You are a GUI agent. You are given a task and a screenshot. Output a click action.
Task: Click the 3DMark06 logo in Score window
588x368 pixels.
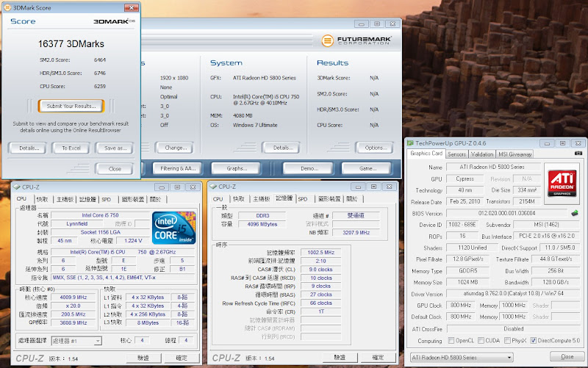click(x=114, y=21)
